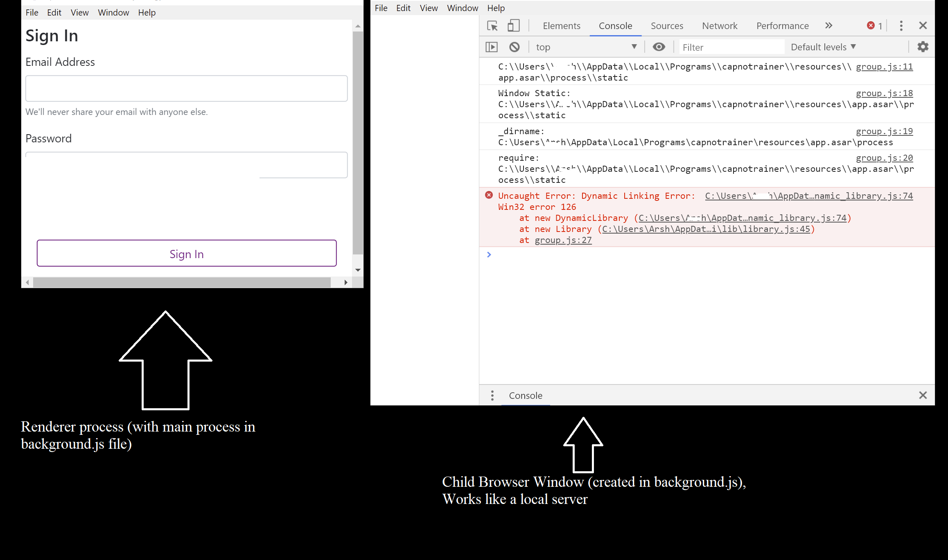948x560 pixels.
Task: Open group.js:27 from the error stack trace
Action: pos(563,240)
